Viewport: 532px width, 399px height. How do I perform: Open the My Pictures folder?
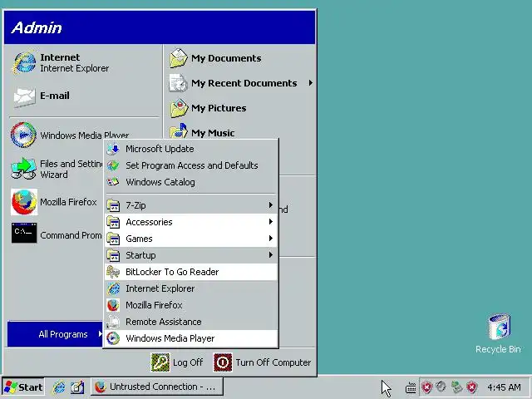coord(209,108)
